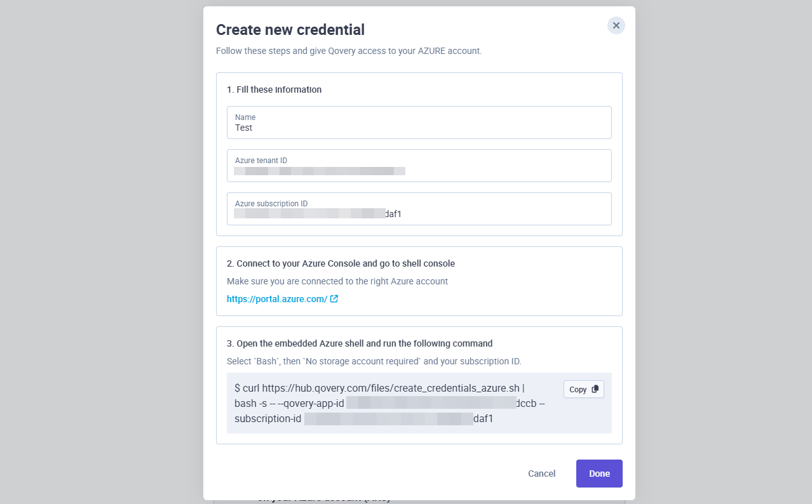The width and height of the screenshot is (812, 504).
Task: Click the Make sure you are connected note
Action: [337, 281]
